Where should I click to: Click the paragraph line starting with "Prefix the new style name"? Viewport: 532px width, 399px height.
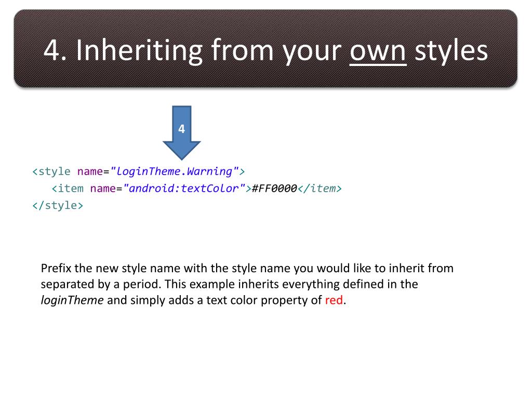[x=247, y=268]
